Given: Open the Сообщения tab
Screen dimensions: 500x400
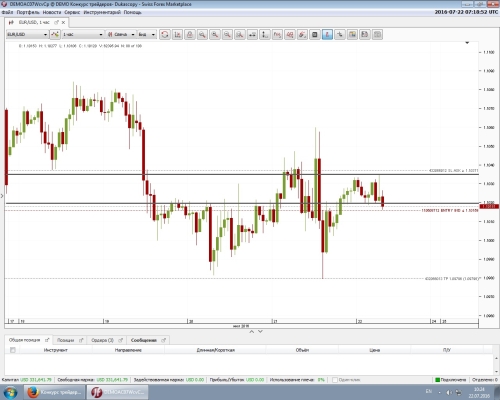Looking at the screenshot, I should point(144,340).
